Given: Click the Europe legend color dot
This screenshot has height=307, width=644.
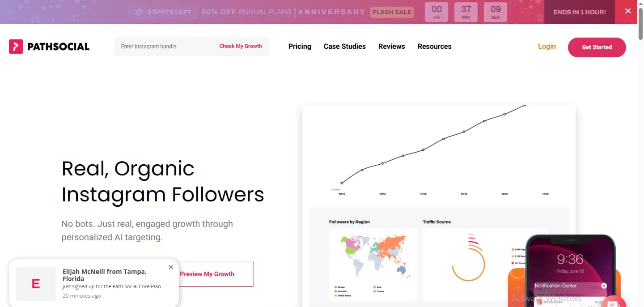Looking at the screenshot, I should click(335, 287).
